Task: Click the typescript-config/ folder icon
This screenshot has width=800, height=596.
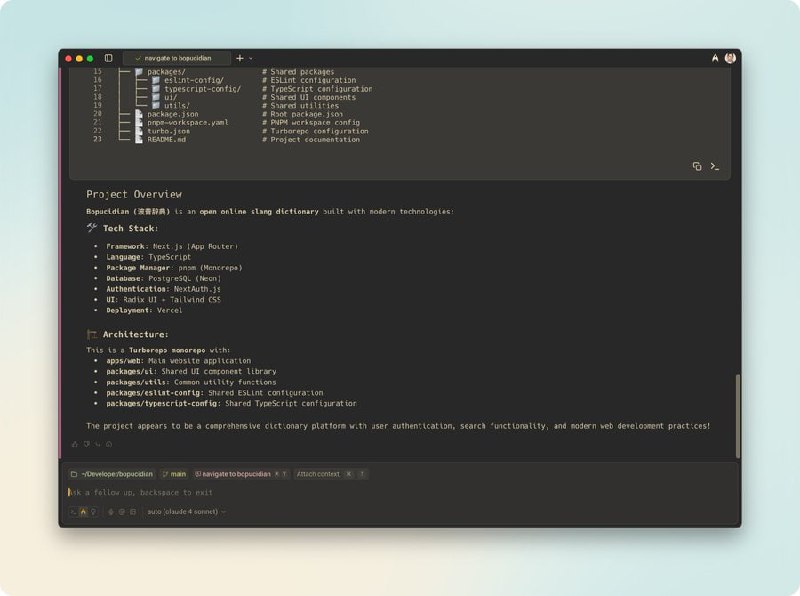Action: 156,89
